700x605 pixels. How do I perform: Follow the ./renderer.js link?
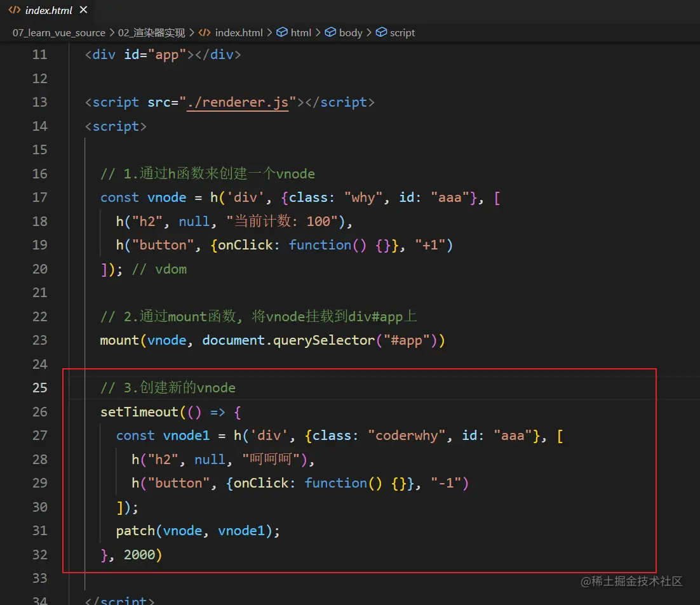point(238,103)
